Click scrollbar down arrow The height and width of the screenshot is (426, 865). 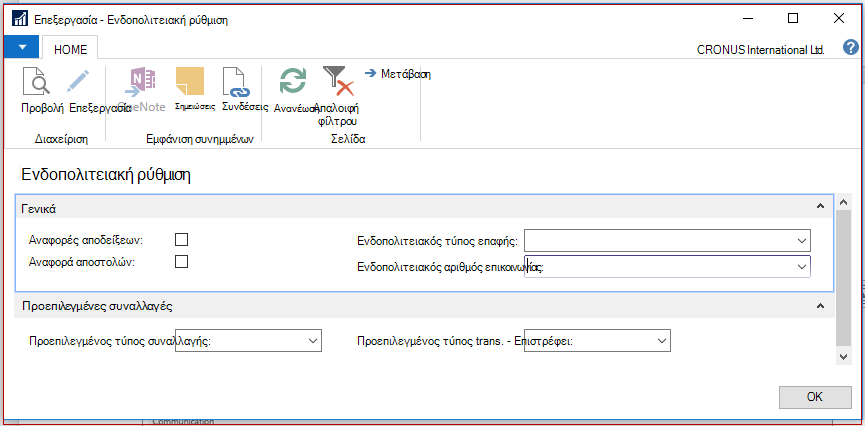843,357
